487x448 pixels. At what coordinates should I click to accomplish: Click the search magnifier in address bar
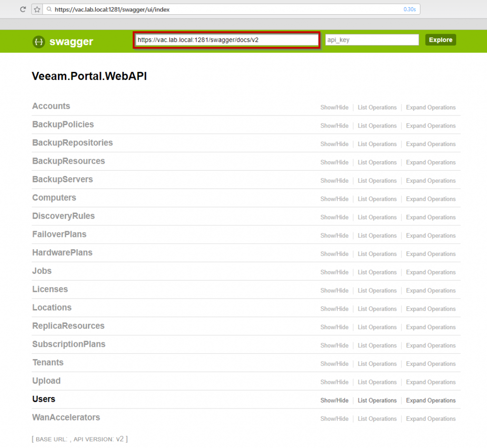(x=49, y=10)
